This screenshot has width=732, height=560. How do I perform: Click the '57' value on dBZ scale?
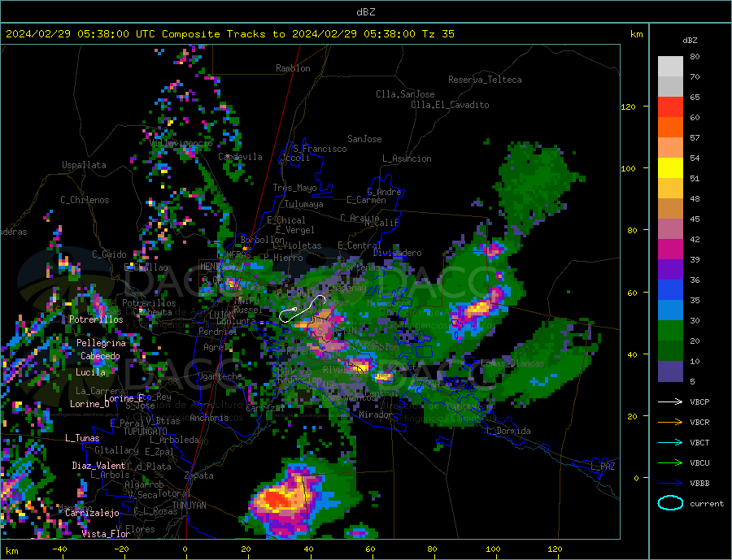pyautogui.click(x=695, y=137)
